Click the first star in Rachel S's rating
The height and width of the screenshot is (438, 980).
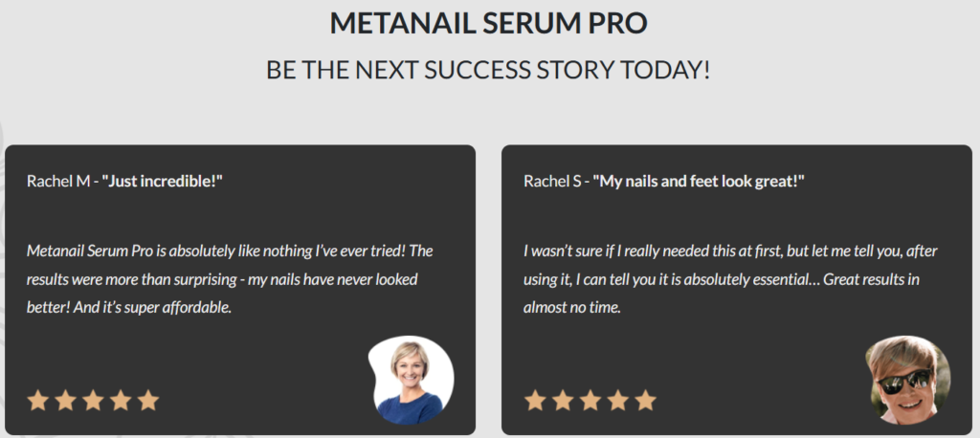(535, 400)
